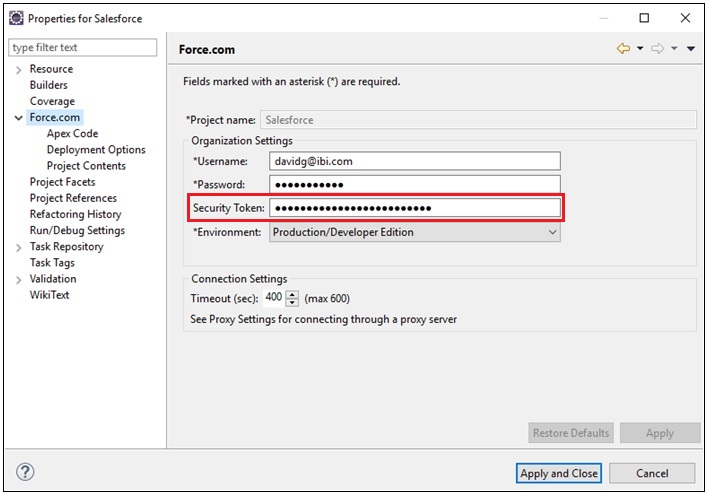The width and height of the screenshot is (708, 496).
Task: Click the 'Fields marked with an asterisk' note
Action: (x=291, y=82)
